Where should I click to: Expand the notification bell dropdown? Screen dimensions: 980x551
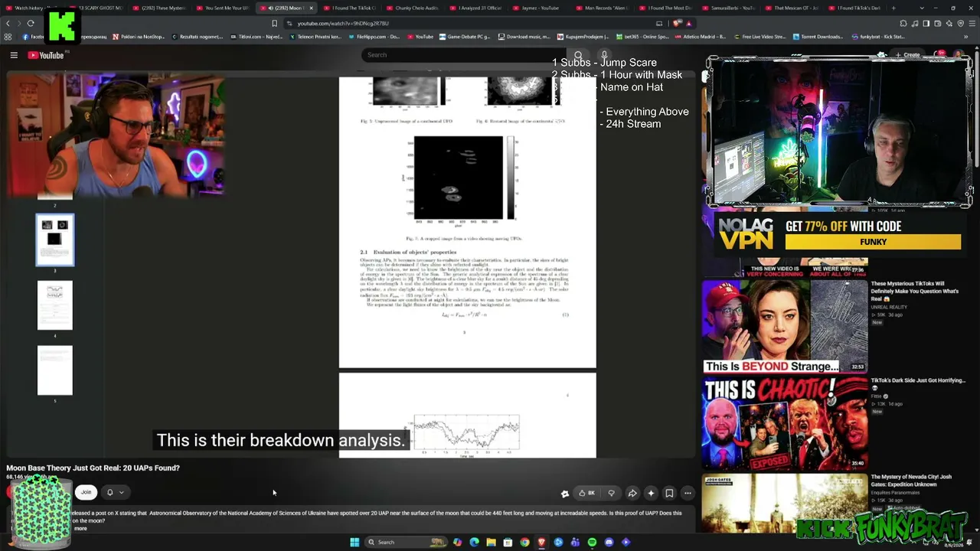click(115, 493)
